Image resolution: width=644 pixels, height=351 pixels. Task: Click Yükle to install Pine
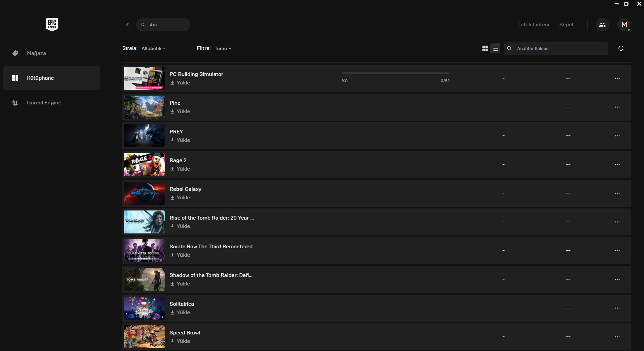tap(180, 111)
